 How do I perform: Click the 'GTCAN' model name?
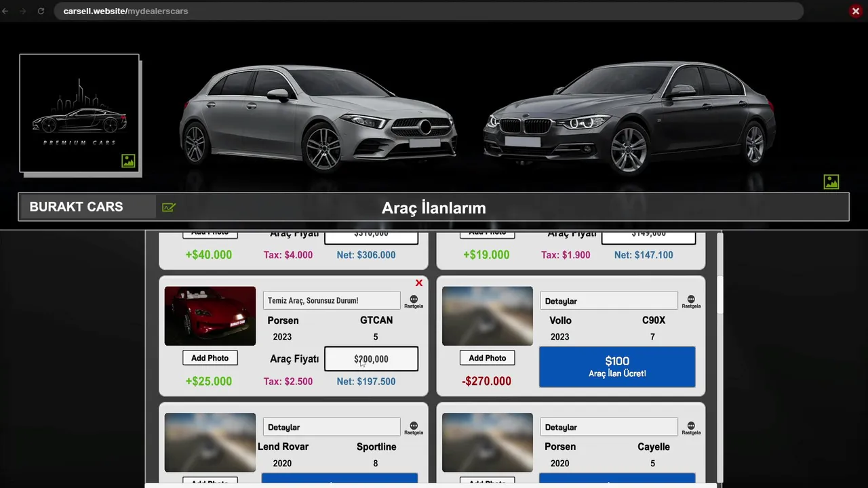376,320
